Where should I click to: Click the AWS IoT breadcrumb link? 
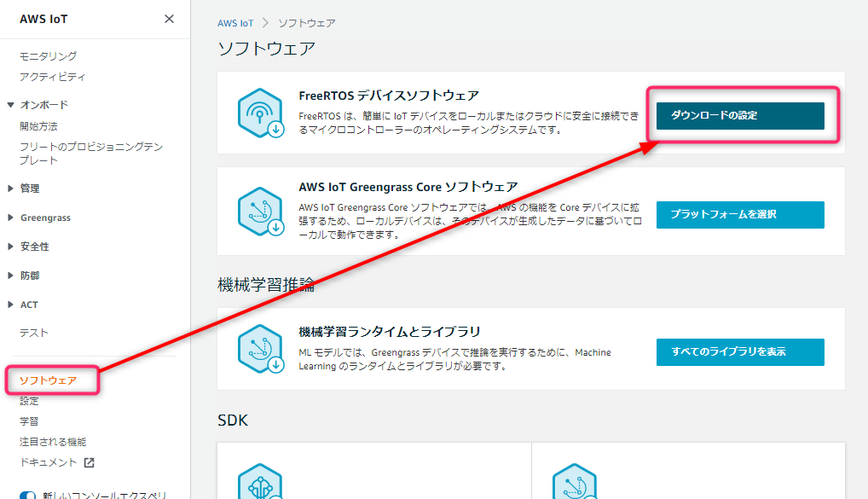235,23
